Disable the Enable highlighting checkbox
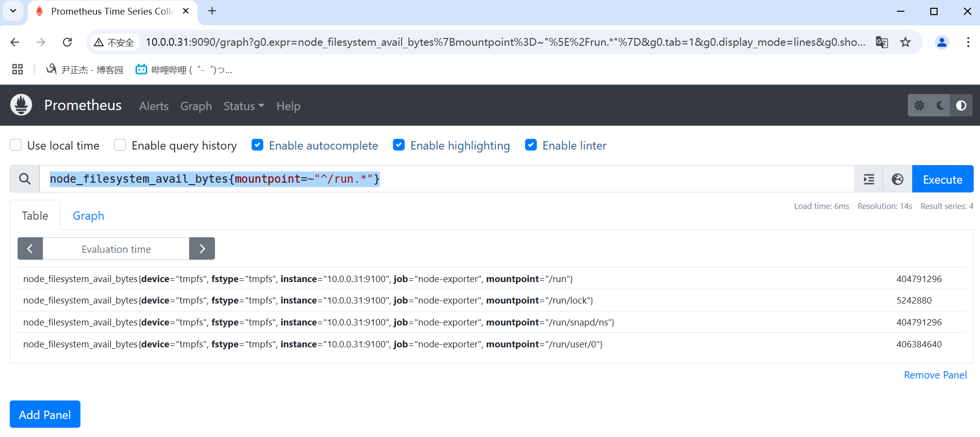 (x=399, y=145)
